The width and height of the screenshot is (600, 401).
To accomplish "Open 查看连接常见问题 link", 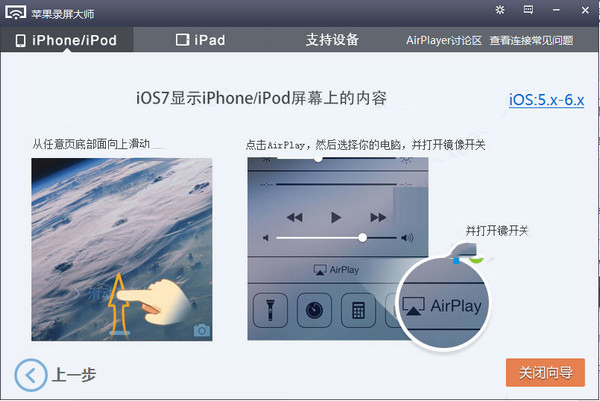I will tap(531, 41).
